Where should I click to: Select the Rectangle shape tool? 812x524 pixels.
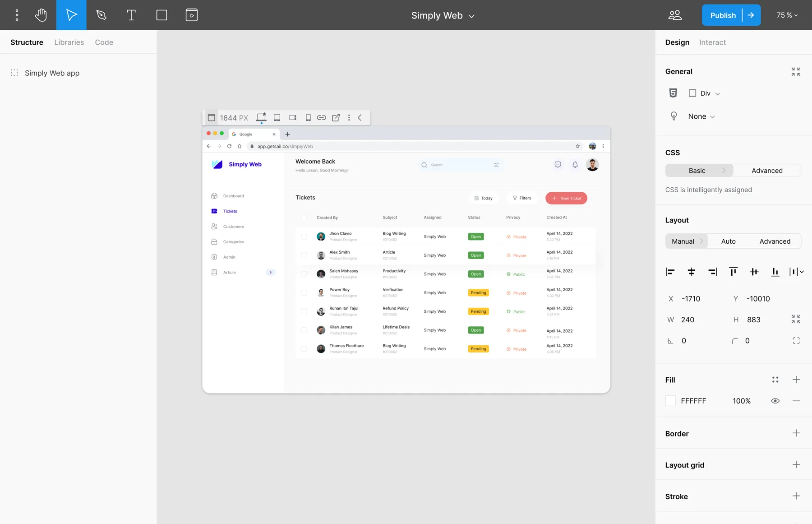pyautogui.click(x=161, y=15)
